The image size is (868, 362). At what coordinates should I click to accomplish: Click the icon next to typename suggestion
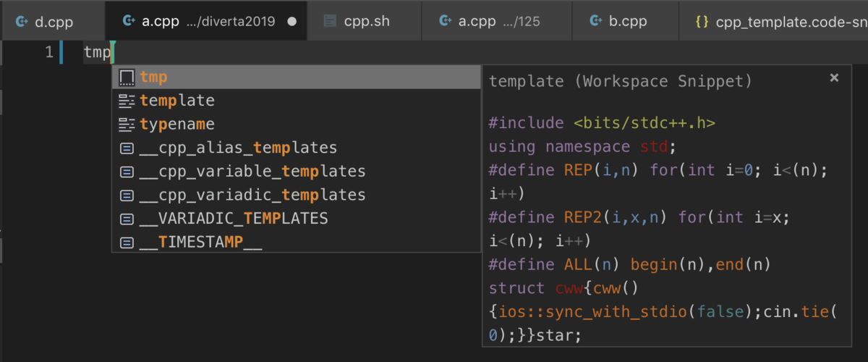click(x=127, y=124)
